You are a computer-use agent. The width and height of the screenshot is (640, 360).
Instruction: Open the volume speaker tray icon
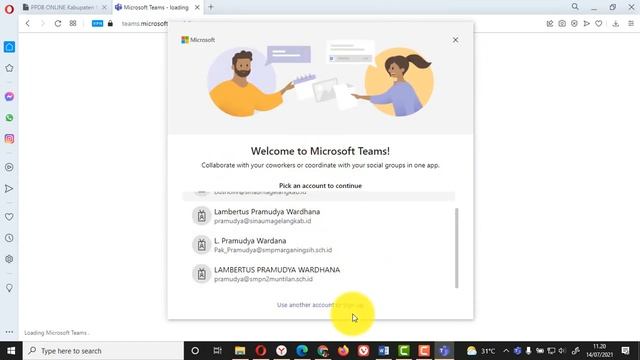562,351
